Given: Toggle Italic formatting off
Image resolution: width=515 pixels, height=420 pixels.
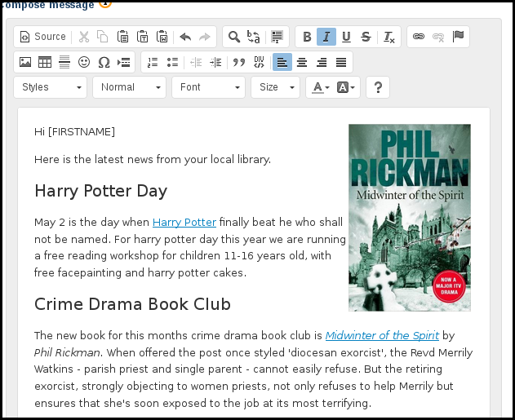Looking at the screenshot, I should pyautogui.click(x=326, y=37).
